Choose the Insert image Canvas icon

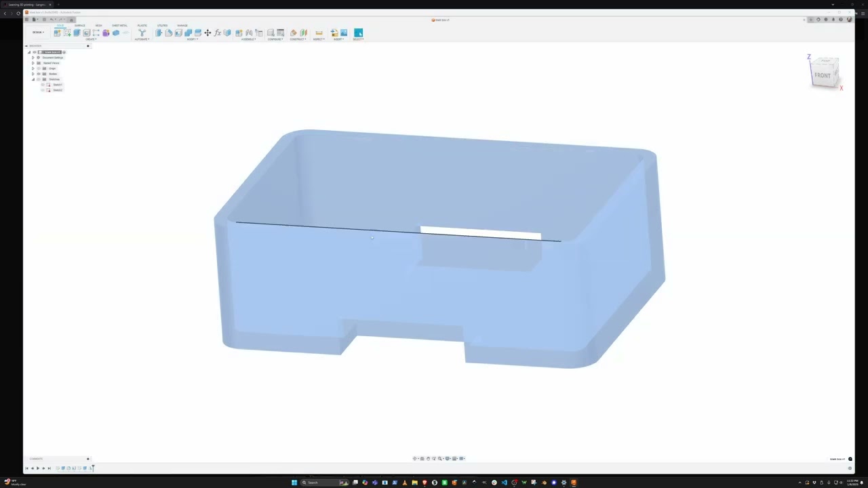[344, 33]
